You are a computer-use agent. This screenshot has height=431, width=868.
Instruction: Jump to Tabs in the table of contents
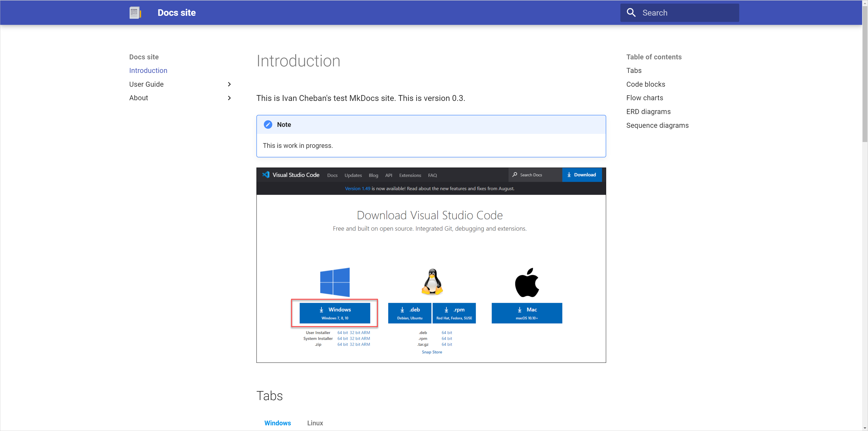point(634,70)
